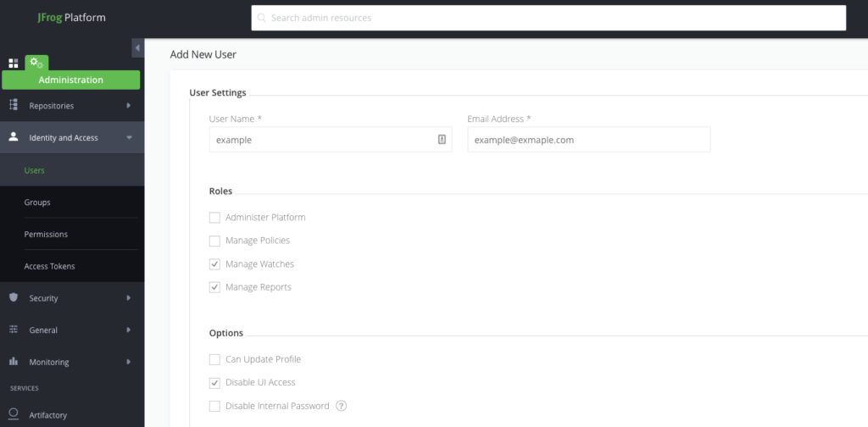
Task: Click the Email Address input field
Action: 588,140
